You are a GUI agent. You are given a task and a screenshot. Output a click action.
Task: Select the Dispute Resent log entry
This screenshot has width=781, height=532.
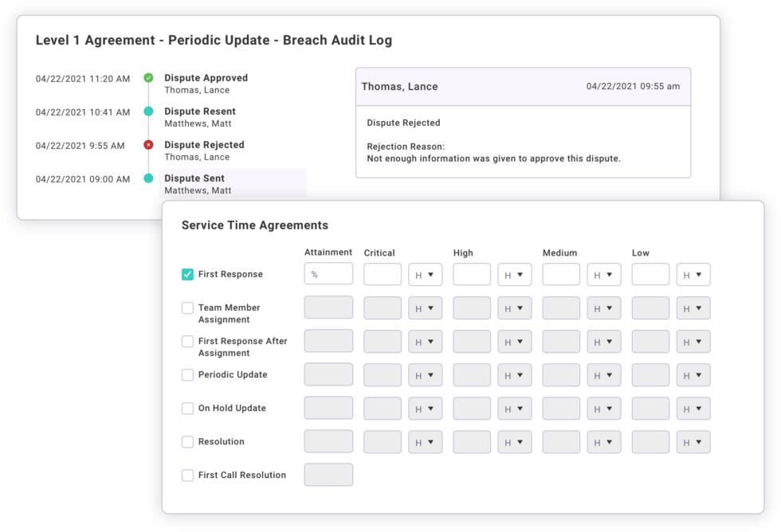tap(200, 117)
